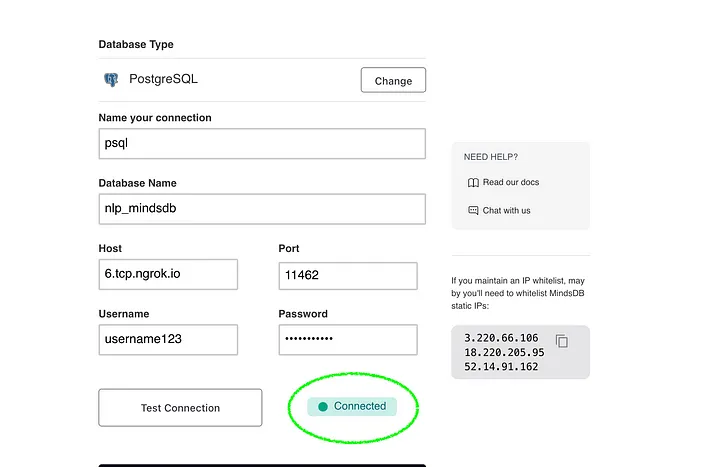720x467 pixels.
Task: Click the PostgreSQL elephant logo icon
Action: 110,80
